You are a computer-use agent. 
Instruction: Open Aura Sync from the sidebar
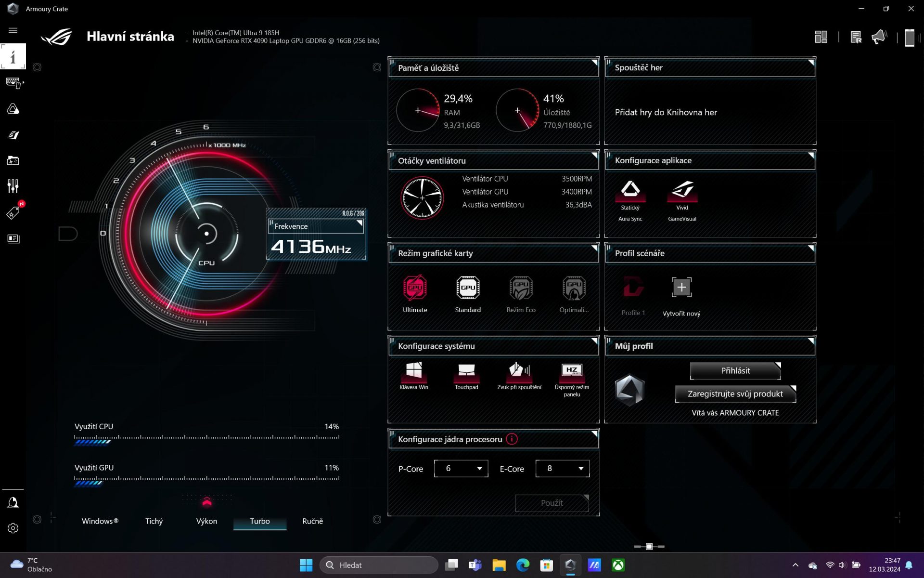pyautogui.click(x=13, y=109)
